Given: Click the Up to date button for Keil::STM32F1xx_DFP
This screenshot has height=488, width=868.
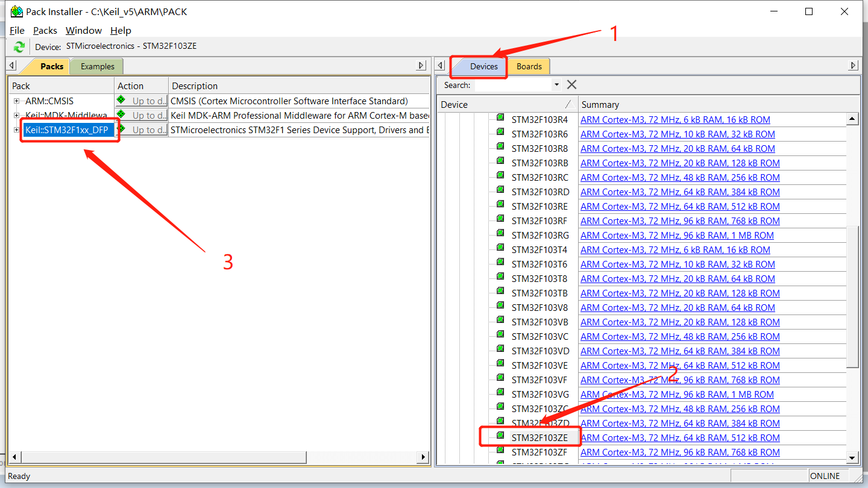Looking at the screenshot, I should 142,130.
